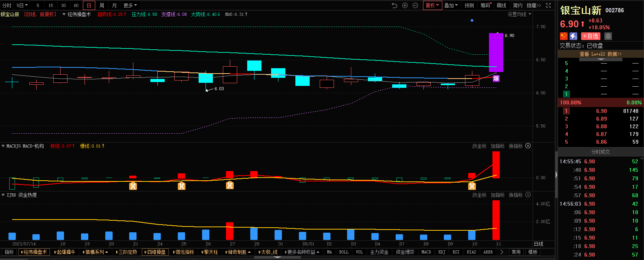Click the price alert bell icon
This screenshot has width=644, height=260.
pyautogui.click(x=608, y=36)
